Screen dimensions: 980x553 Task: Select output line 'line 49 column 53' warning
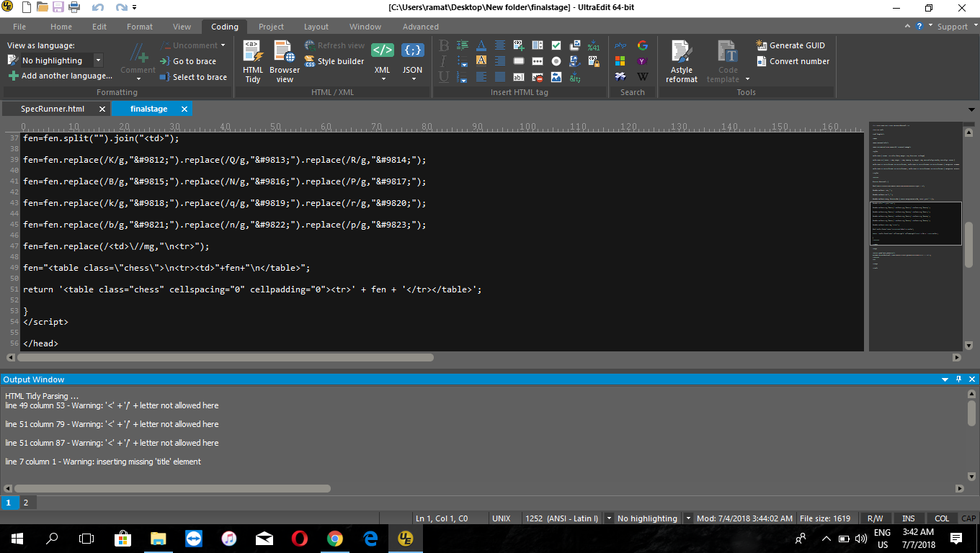pos(112,405)
